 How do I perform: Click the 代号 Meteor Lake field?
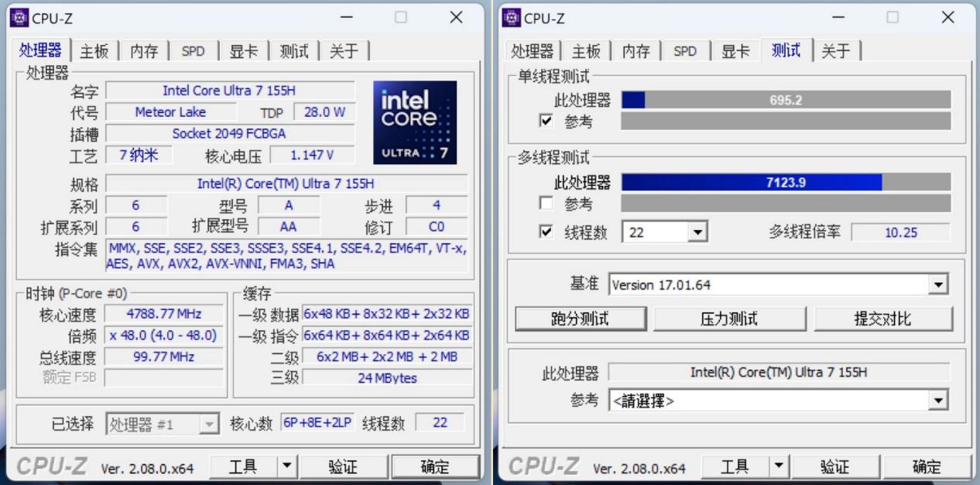coord(170,112)
